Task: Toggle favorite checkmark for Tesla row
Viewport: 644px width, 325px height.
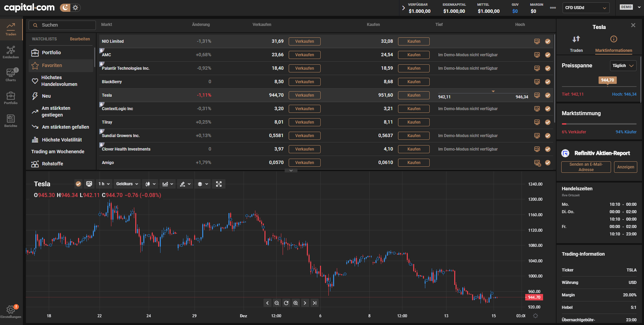Action: click(x=548, y=95)
